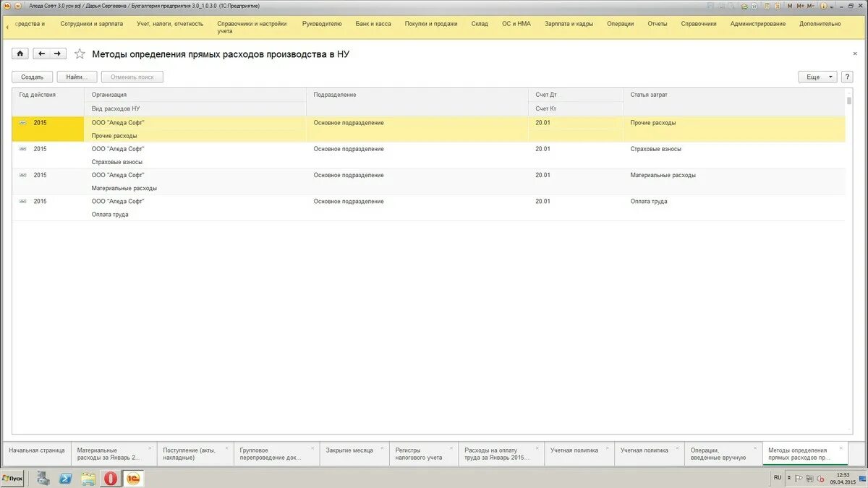
Task: Click the Пуск start button
Action: [12, 479]
